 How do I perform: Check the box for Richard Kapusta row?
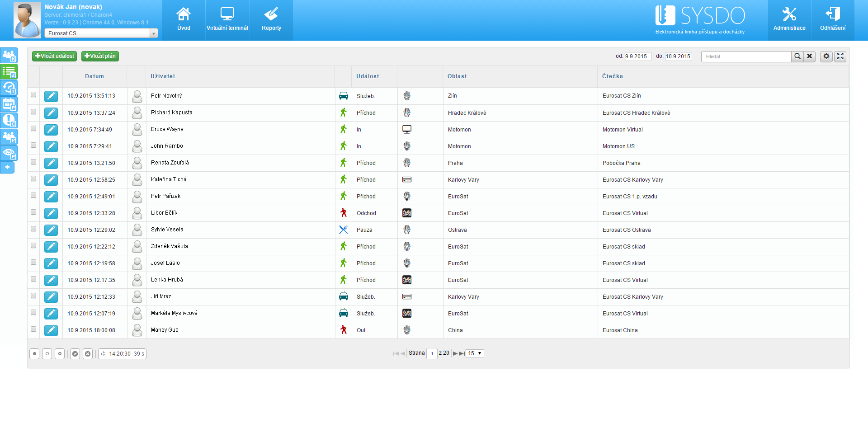33,112
